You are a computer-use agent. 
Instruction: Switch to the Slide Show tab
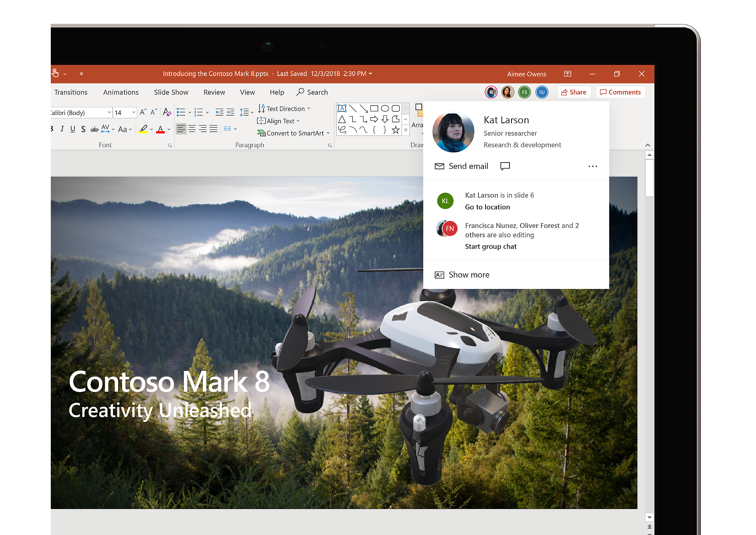(171, 92)
